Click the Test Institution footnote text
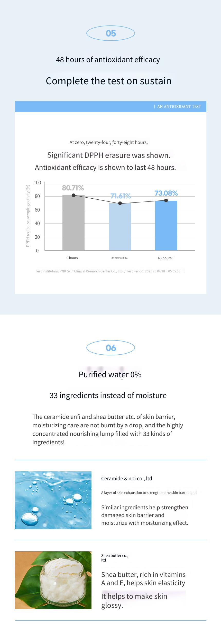The image size is (221, 644). [108, 271]
